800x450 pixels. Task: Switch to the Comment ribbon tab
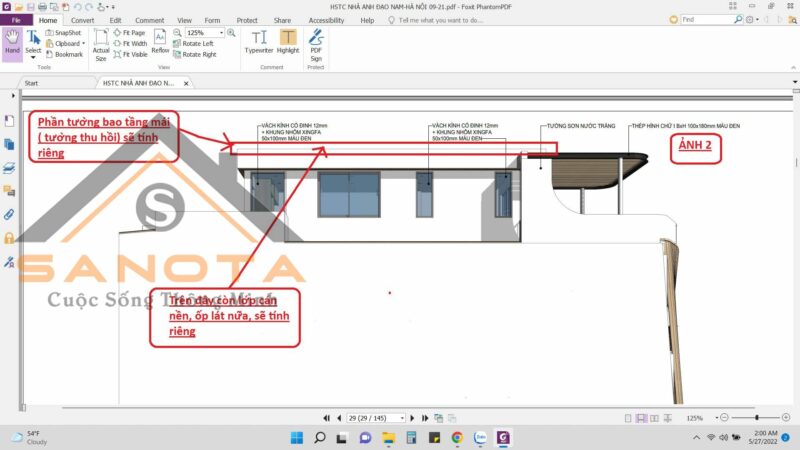pos(150,20)
